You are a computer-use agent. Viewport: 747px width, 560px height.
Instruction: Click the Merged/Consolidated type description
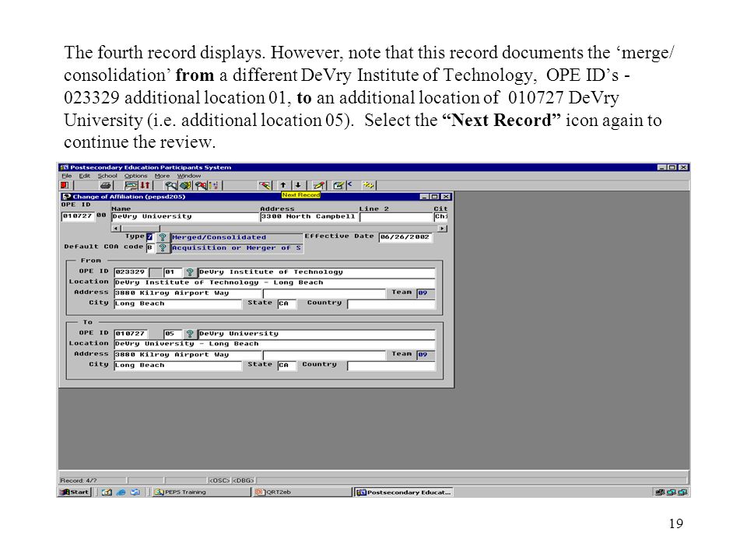(237, 237)
